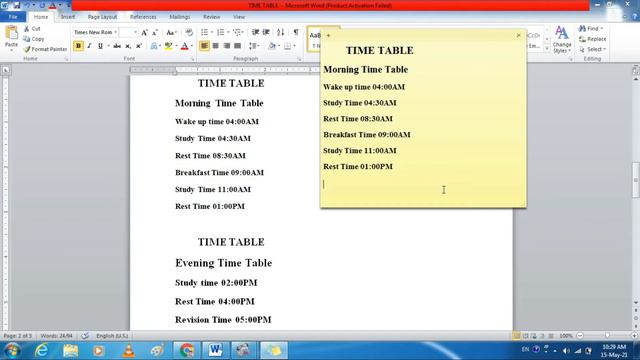Click the Words 24/94 count in status bar
The width and height of the screenshot is (640, 360).
point(56,336)
